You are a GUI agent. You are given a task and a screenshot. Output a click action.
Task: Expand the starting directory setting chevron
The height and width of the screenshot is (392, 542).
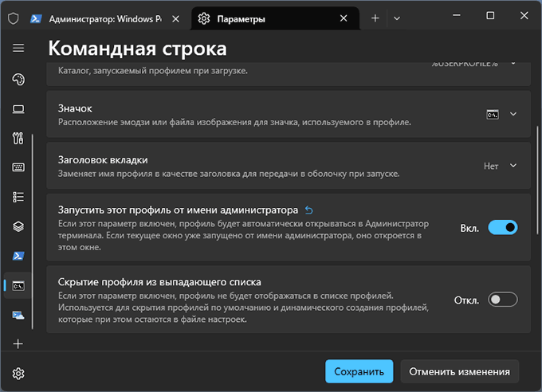pyautogui.click(x=513, y=64)
